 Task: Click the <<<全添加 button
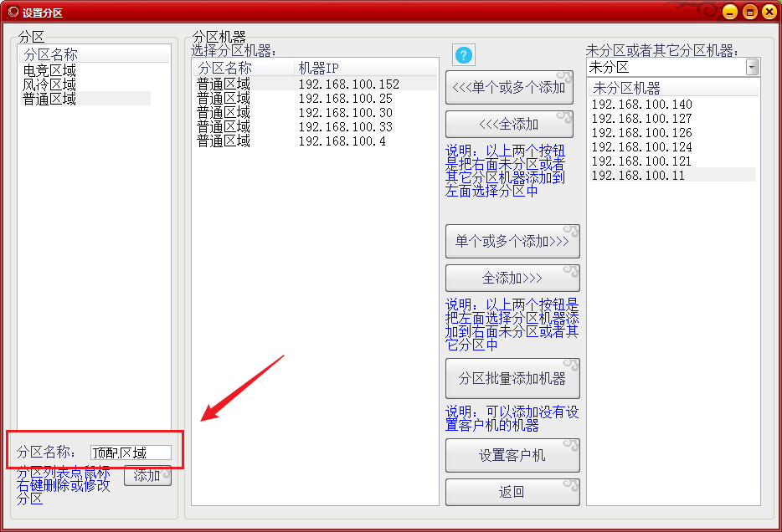(509, 125)
